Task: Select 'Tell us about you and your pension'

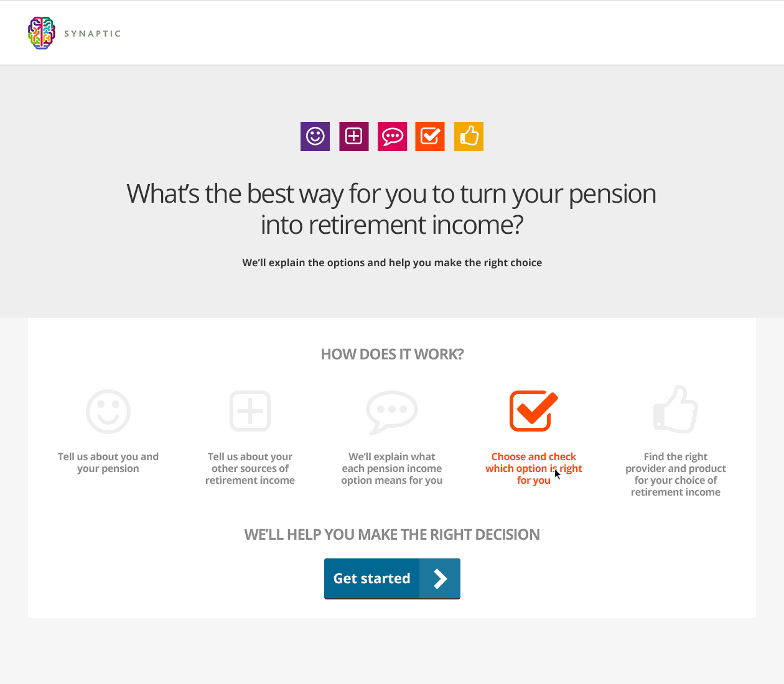Action: 108,463
